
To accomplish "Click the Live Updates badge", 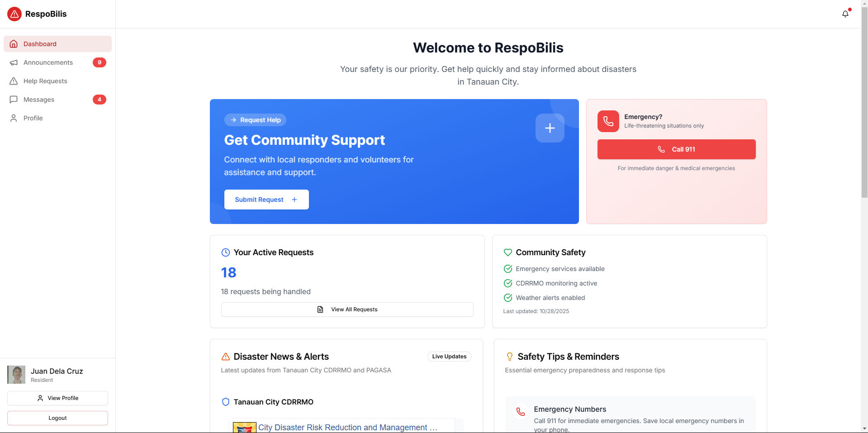I will point(449,357).
